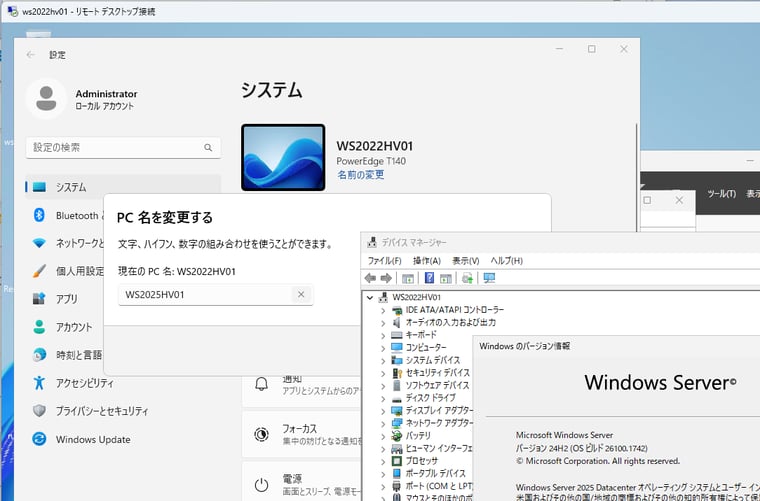
Task: Click Device Manager forward arrow toolbar icon
Action: (386, 278)
